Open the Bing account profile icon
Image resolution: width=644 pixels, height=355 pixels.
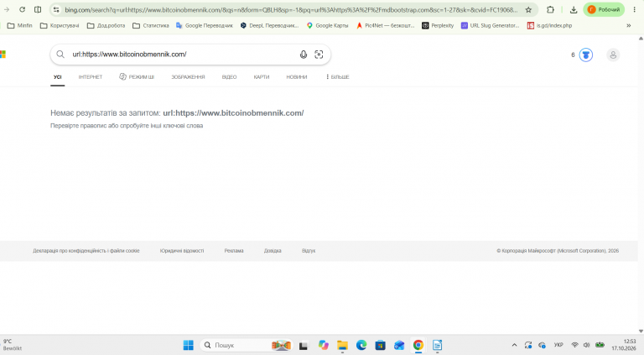point(613,55)
